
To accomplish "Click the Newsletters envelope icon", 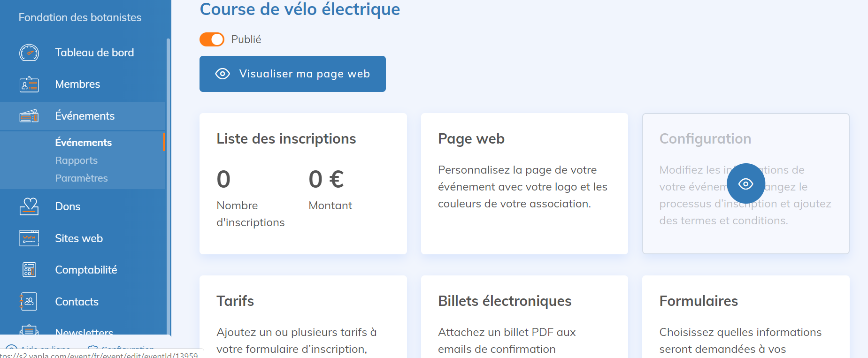I will pos(29,330).
